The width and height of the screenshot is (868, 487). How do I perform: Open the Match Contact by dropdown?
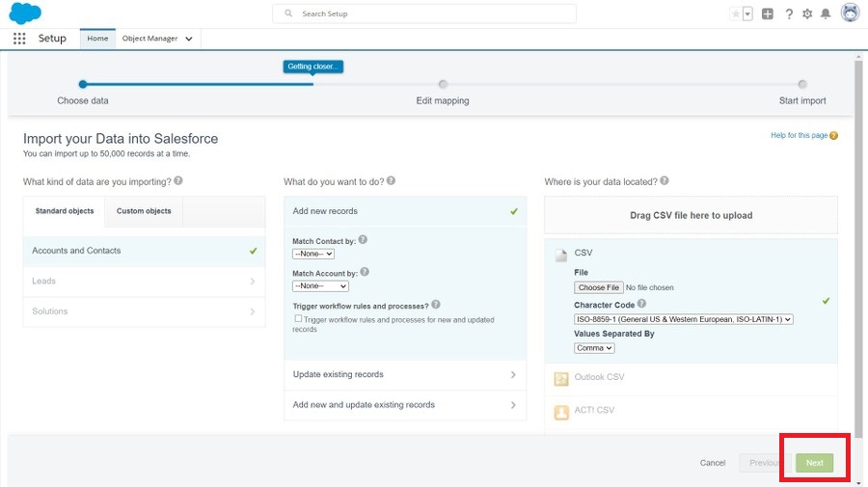313,254
